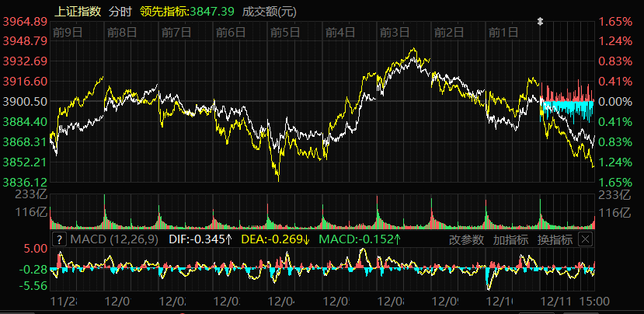Select the 前5日 day column header

point(286,33)
